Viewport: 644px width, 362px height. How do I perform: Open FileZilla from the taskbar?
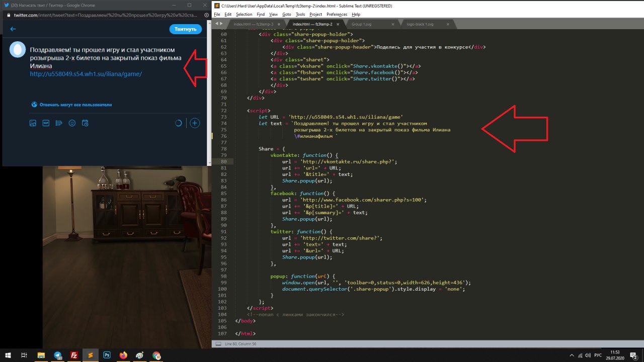pyautogui.click(x=74, y=355)
